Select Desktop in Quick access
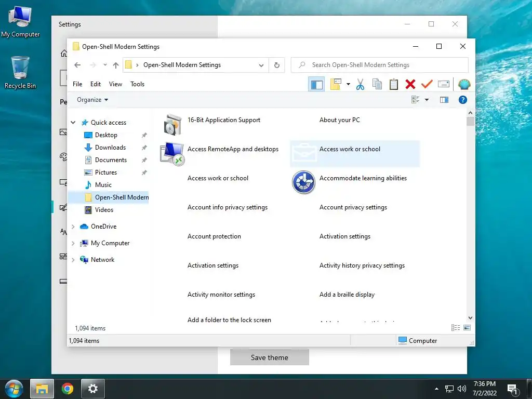Image resolution: width=532 pixels, height=399 pixels. [x=106, y=135]
